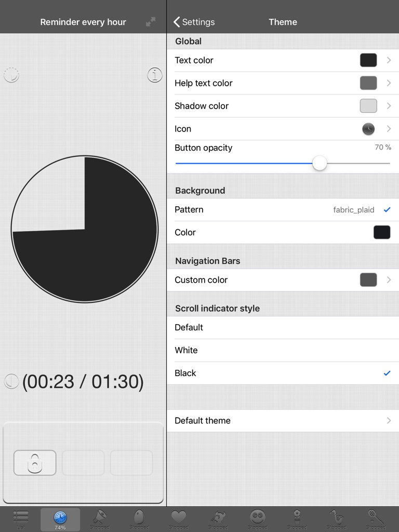The height and width of the screenshot is (532, 399).
Task: Tap the padlock lock button
Action: (x=35, y=463)
